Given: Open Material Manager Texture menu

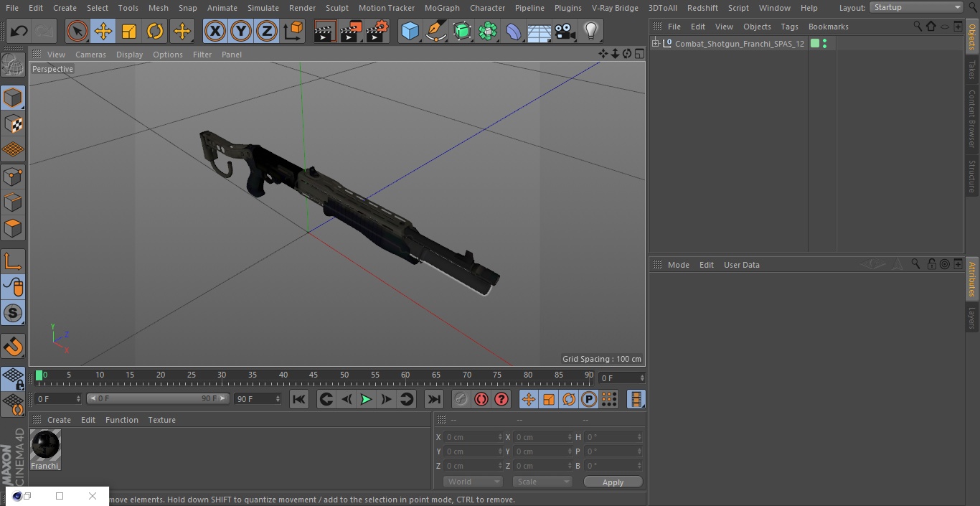Looking at the screenshot, I should pos(161,420).
